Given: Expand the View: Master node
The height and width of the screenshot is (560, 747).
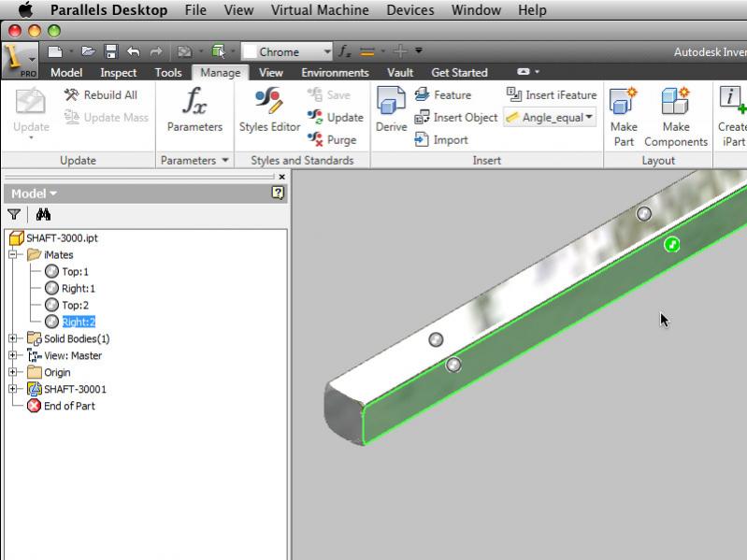Looking at the screenshot, I should (x=13, y=355).
